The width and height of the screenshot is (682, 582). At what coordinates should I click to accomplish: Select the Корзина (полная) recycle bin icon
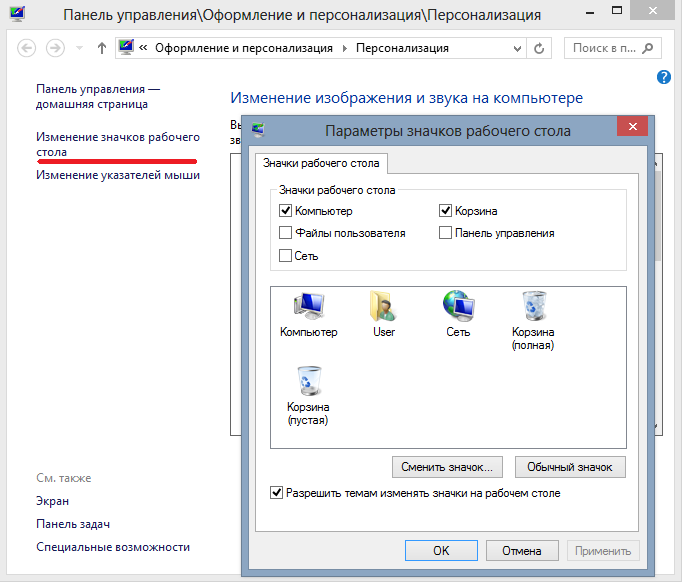[533, 321]
